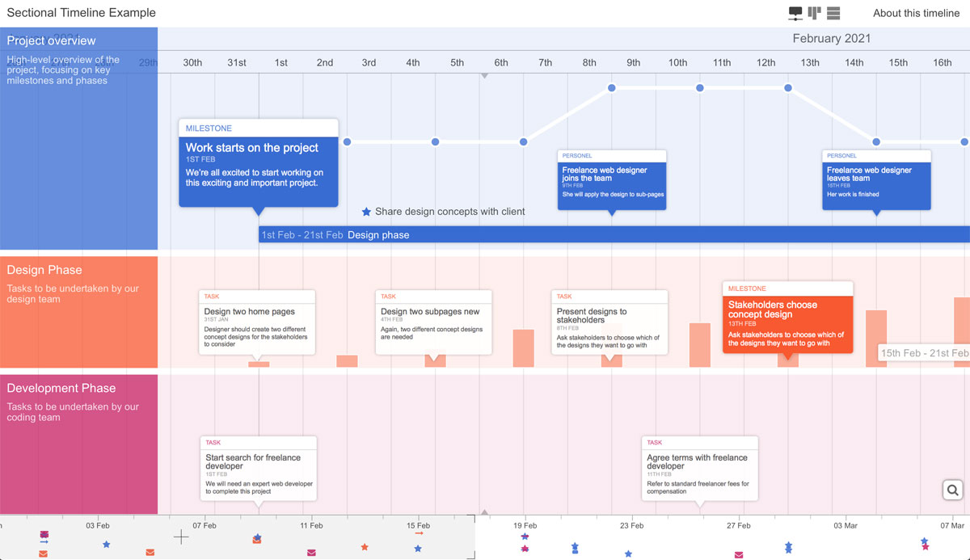Click the envelope marker near 03 Feb on minimap
970x560 pixels.
150,553
